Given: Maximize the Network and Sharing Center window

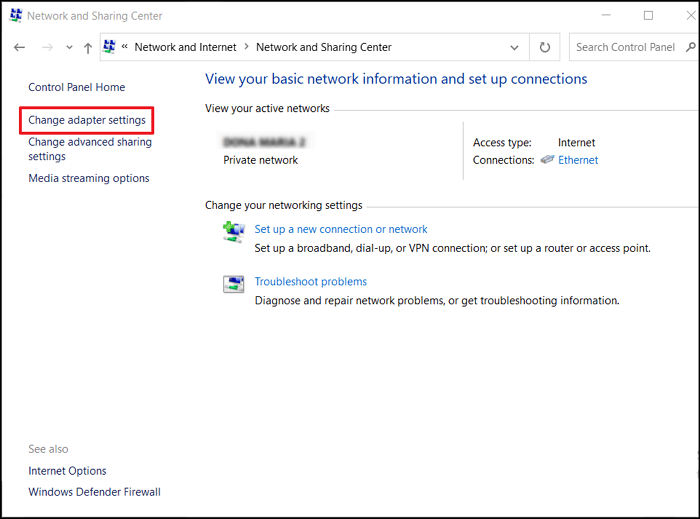Looking at the screenshot, I should [648, 16].
